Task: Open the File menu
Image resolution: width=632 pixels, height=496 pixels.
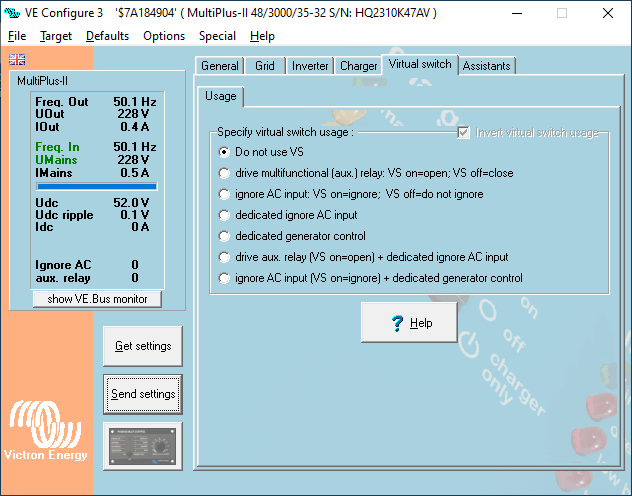Action: tap(17, 36)
